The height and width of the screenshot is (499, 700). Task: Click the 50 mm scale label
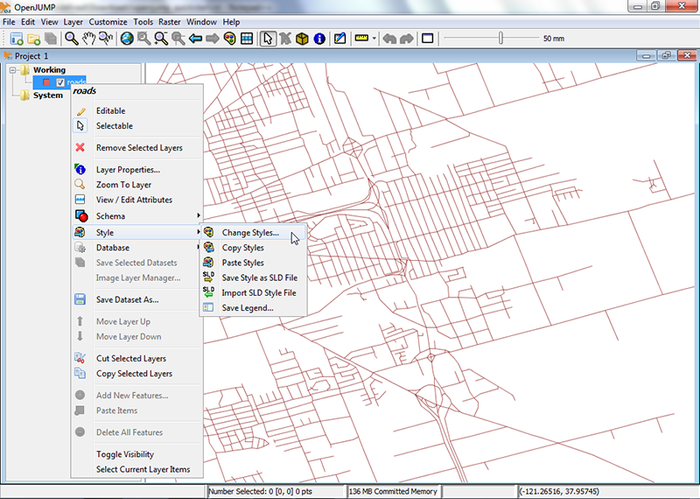554,38
